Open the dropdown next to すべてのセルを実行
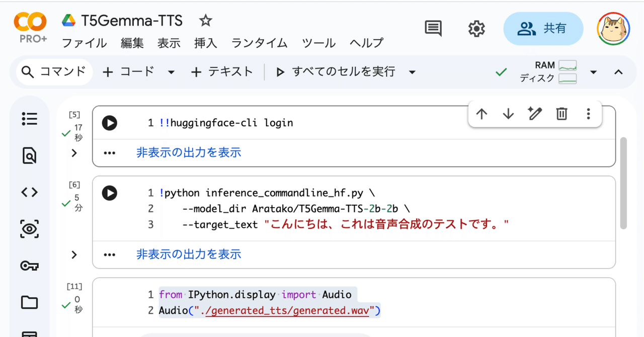This screenshot has height=337, width=644. (x=412, y=71)
